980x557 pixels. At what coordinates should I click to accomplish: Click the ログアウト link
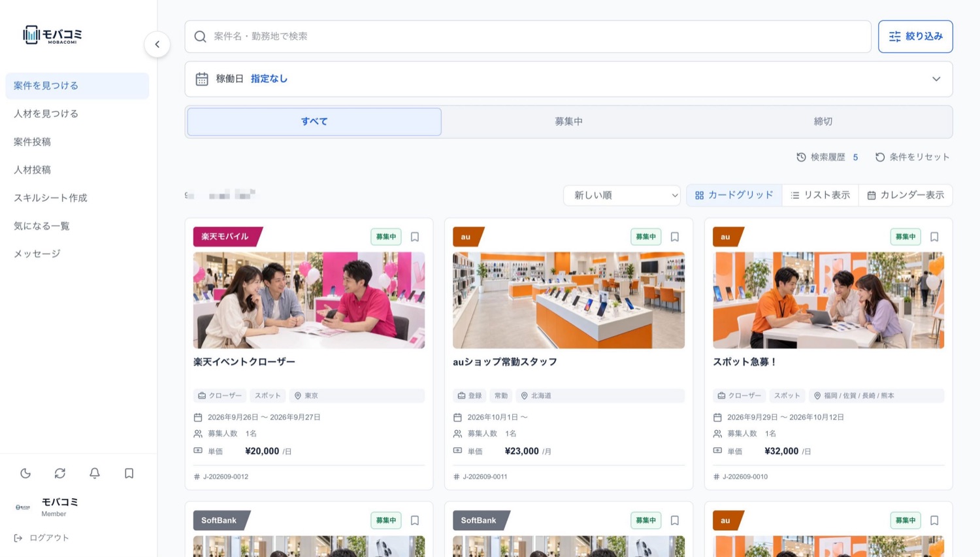[41, 538]
